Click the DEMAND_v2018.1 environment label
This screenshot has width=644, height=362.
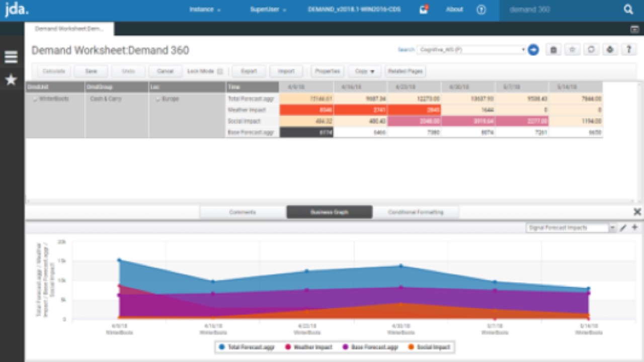[354, 10]
